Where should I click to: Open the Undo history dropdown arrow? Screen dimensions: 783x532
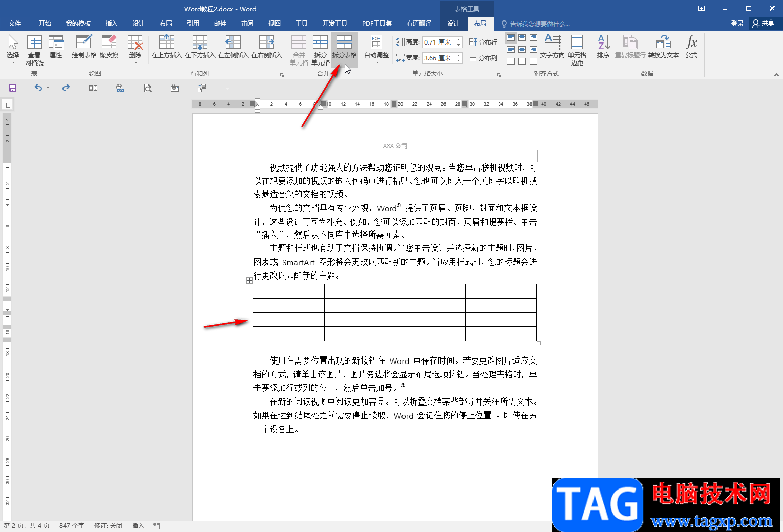pyautogui.click(x=48, y=88)
